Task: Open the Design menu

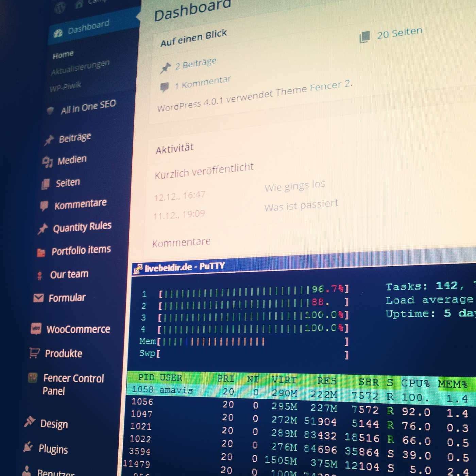Action: (54, 424)
